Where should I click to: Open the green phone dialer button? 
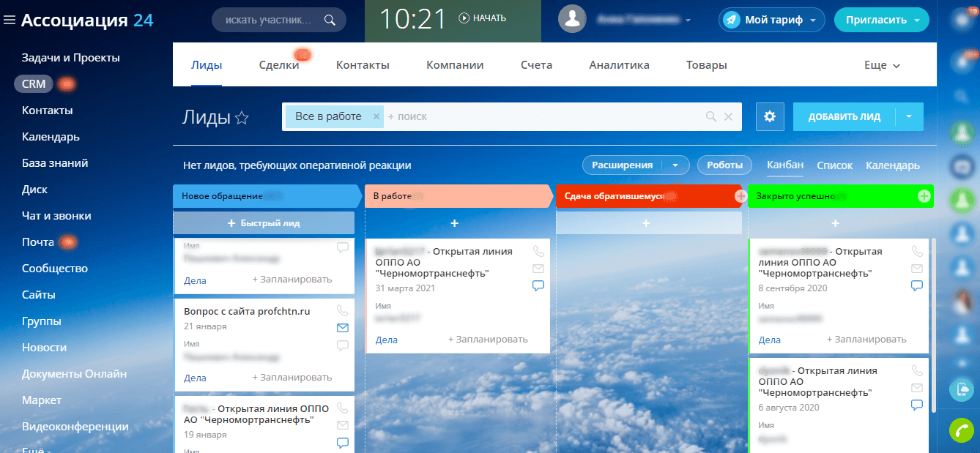click(961, 430)
